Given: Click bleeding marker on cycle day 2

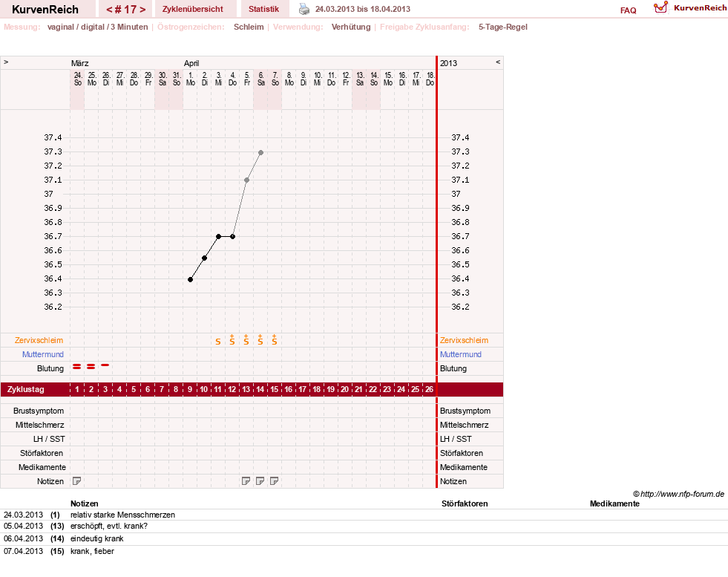Looking at the screenshot, I should click(91, 367).
